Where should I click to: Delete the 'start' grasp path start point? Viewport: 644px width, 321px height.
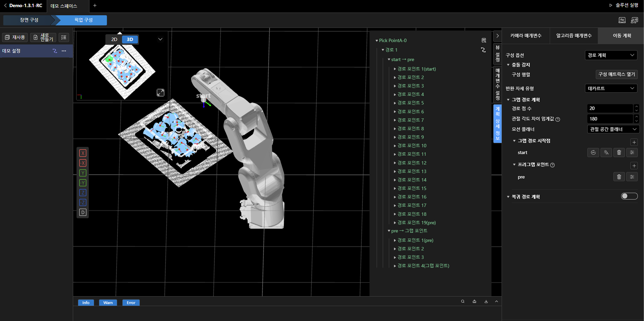tap(619, 152)
